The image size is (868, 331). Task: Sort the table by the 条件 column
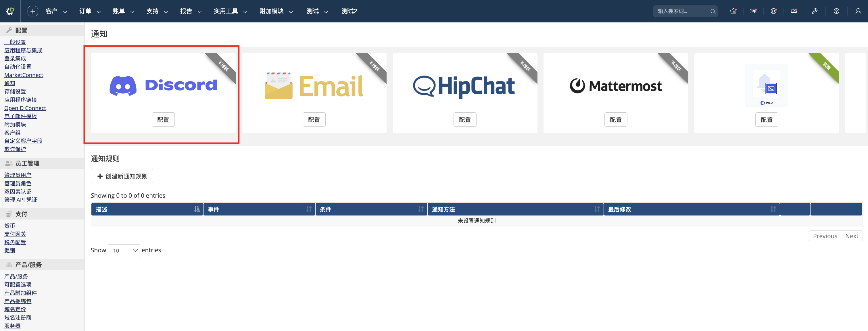371,209
